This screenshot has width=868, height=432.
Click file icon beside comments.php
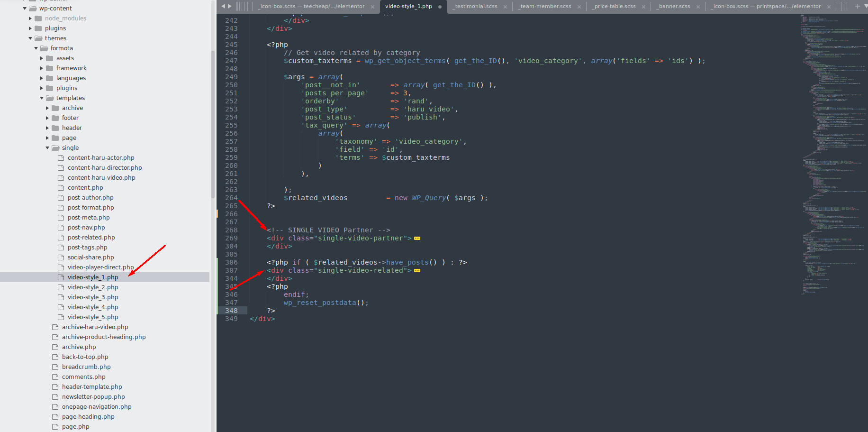click(55, 377)
